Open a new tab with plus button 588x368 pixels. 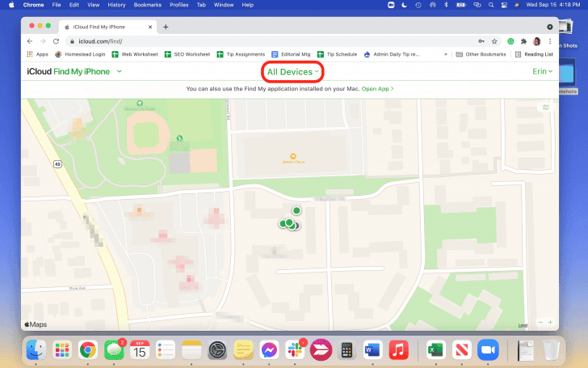[166, 27]
